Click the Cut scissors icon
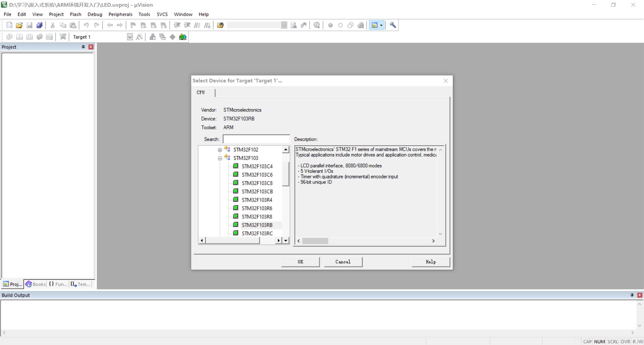 (53, 25)
